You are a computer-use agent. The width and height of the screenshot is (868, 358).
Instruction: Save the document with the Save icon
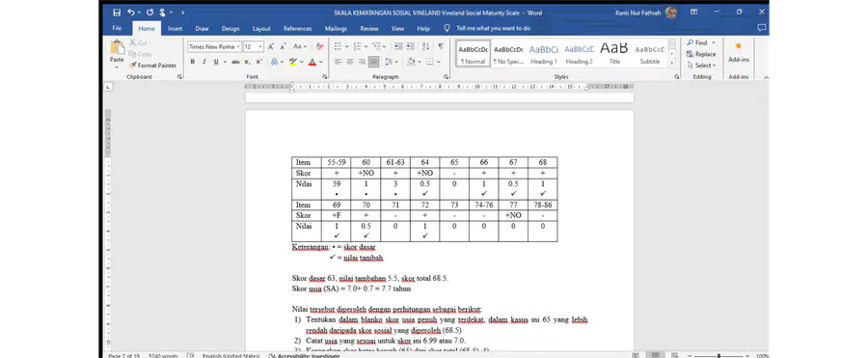(117, 13)
